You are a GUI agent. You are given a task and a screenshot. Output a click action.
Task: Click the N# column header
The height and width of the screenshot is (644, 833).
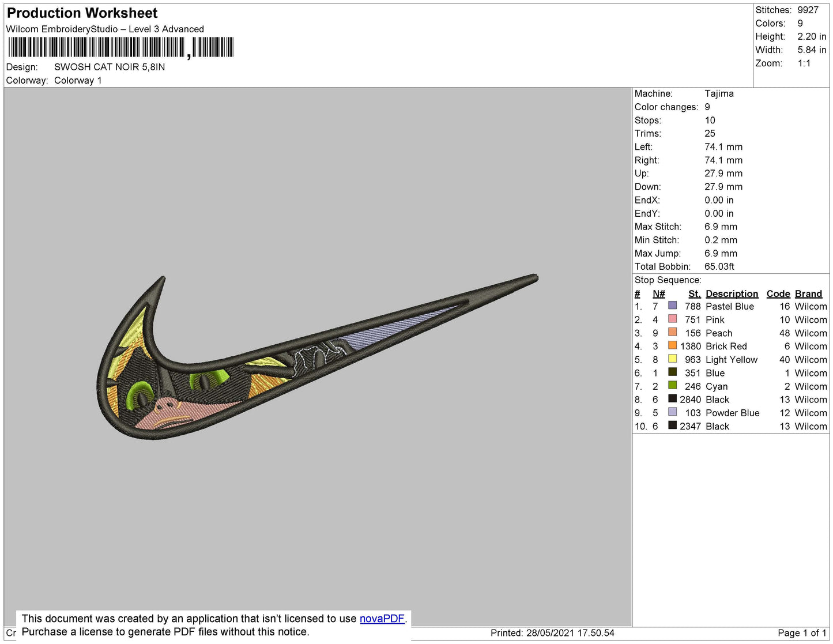[x=659, y=293]
